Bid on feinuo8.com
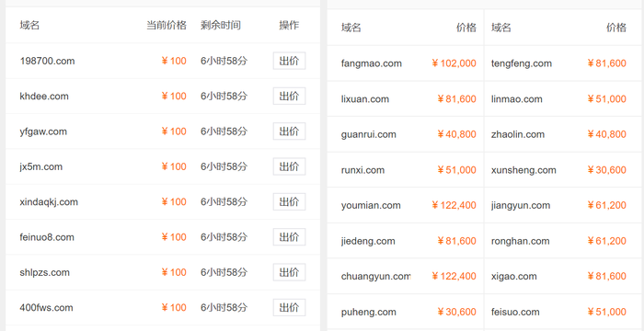Viewport: 644px width, 331px height. coord(289,237)
